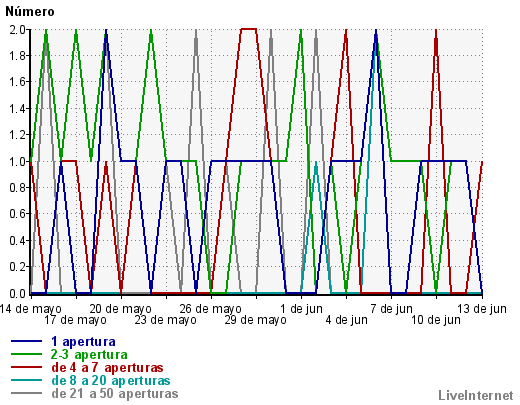Click the '1.8' y-axis value

[17, 56]
